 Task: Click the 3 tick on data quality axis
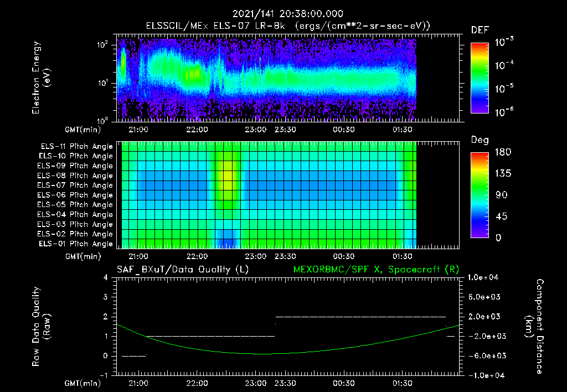click(106, 297)
